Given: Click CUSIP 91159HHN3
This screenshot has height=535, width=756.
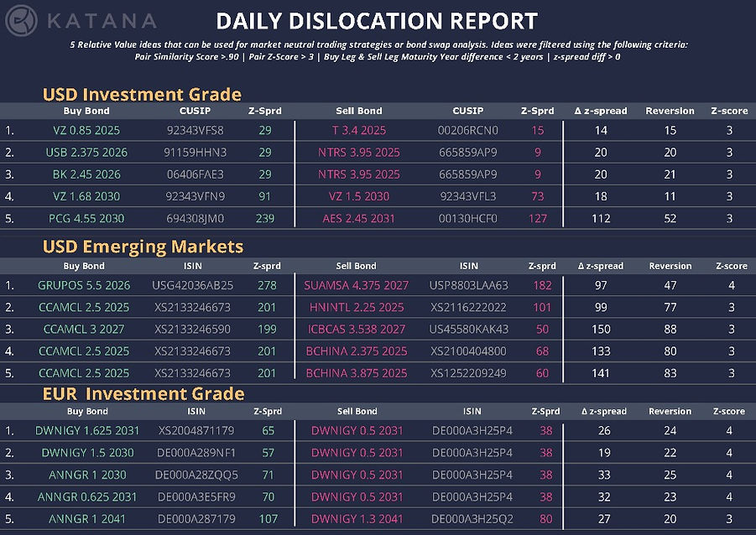Looking at the screenshot, I should (x=196, y=153).
